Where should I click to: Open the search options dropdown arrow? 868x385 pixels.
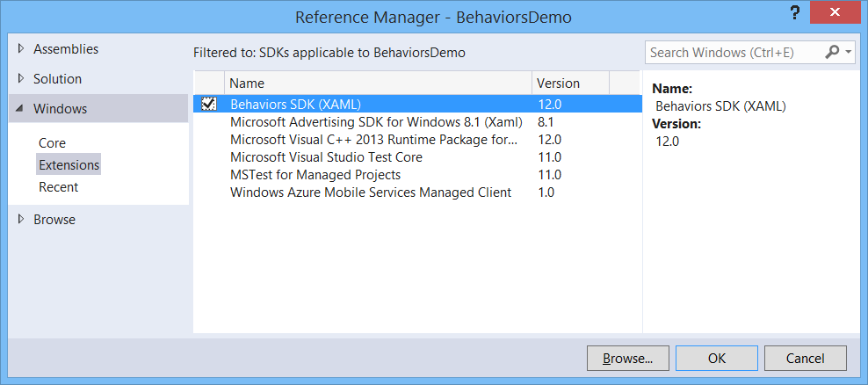848,52
